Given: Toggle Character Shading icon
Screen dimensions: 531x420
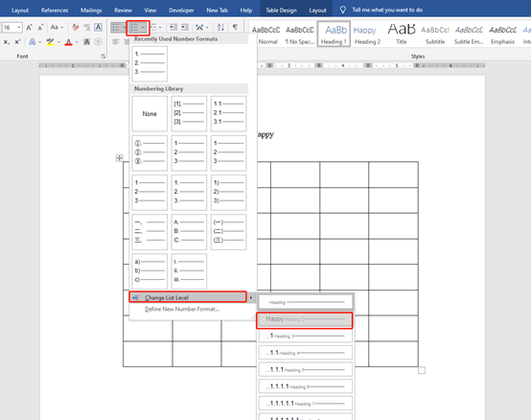Looking at the screenshot, I should (x=86, y=42).
